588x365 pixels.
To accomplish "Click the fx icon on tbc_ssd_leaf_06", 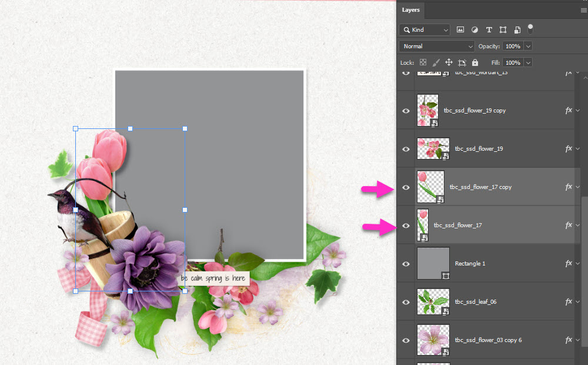I will [x=569, y=301].
